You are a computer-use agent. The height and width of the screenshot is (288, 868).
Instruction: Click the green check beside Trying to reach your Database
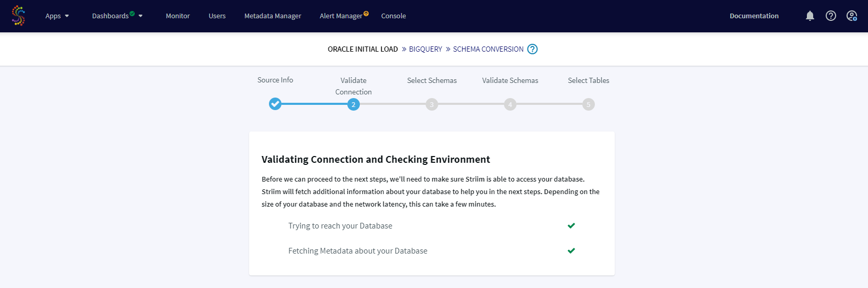[x=571, y=226]
